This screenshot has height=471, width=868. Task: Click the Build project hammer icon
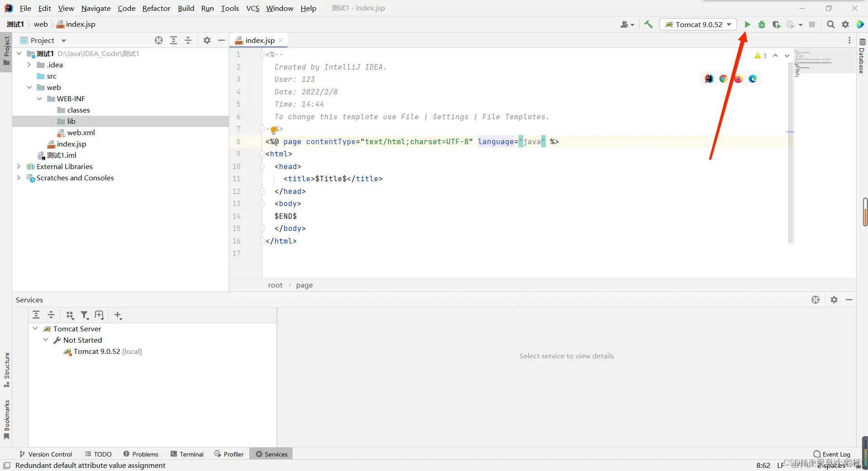click(x=648, y=24)
